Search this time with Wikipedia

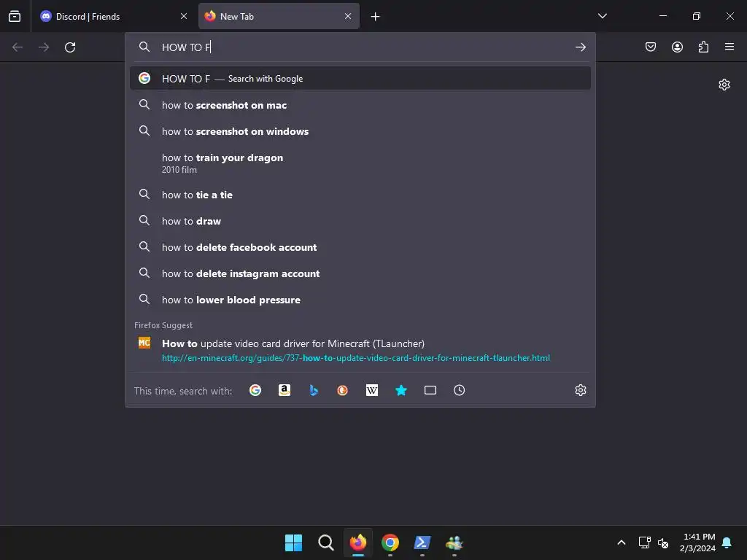click(371, 390)
